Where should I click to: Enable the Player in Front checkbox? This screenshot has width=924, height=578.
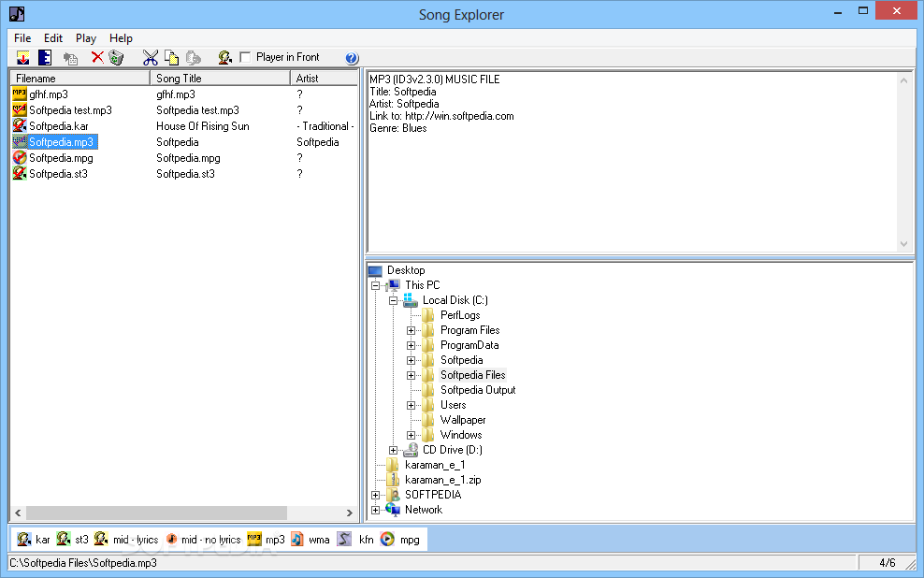[245, 57]
